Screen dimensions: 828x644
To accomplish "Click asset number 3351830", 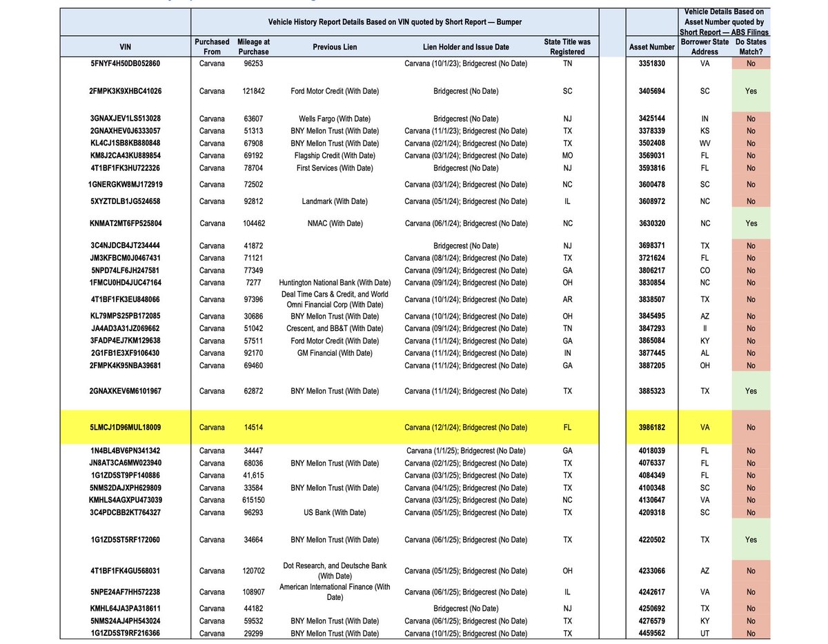I will click(652, 62).
